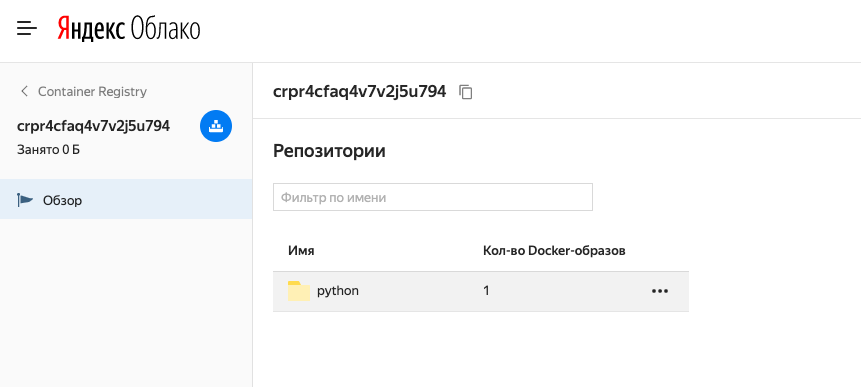Click the yellow python folder icon
The width and height of the screenshot is (861, 387).
[x=299, y=291]
